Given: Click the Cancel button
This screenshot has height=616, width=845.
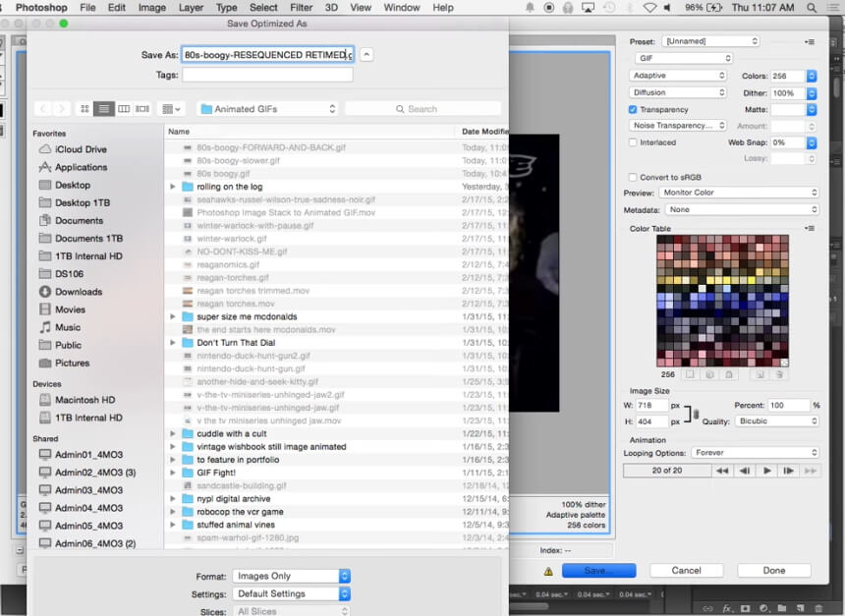Looking at the screenshot, I should pos(686,571).
